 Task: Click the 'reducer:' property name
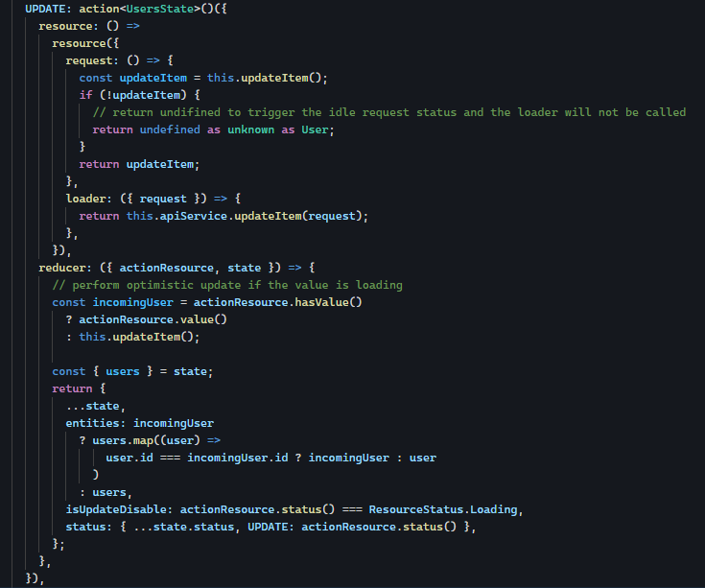coord(65,268)
